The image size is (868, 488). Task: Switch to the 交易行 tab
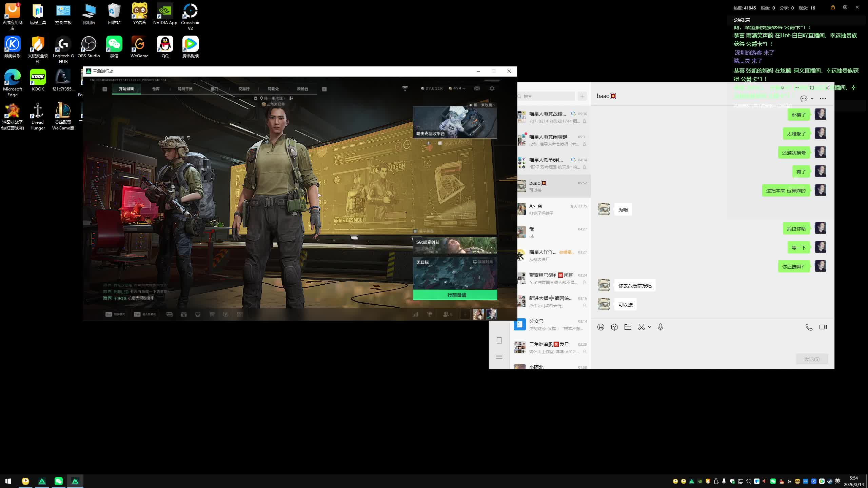(x=244, y=89)
